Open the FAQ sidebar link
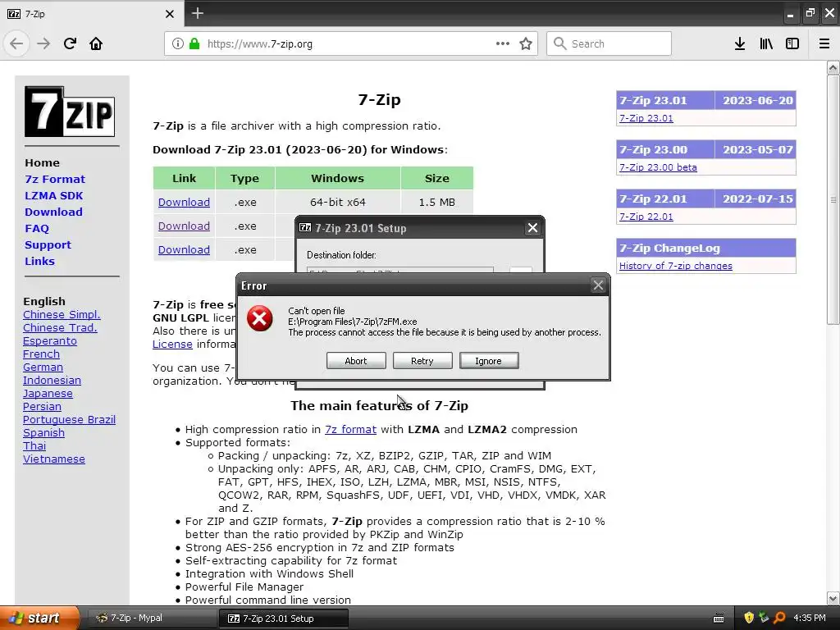 [37, 228]
